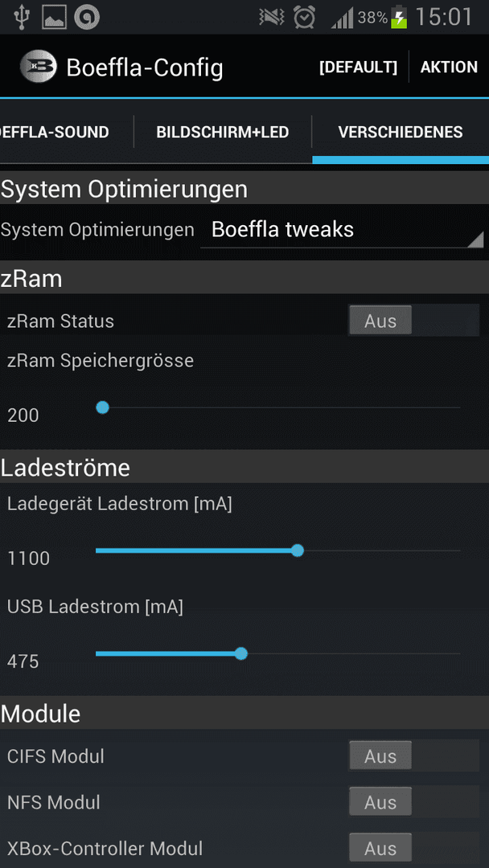This screenshot has height=868, width=489.
Task: Toggle the zRam Status switch
Action: [x=413, y=321]
